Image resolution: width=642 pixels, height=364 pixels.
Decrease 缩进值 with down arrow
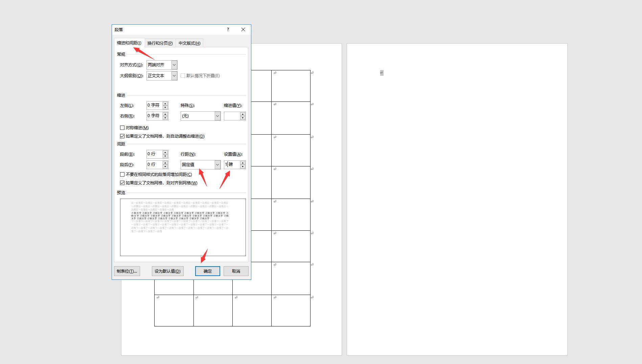(x=243, y=118)
